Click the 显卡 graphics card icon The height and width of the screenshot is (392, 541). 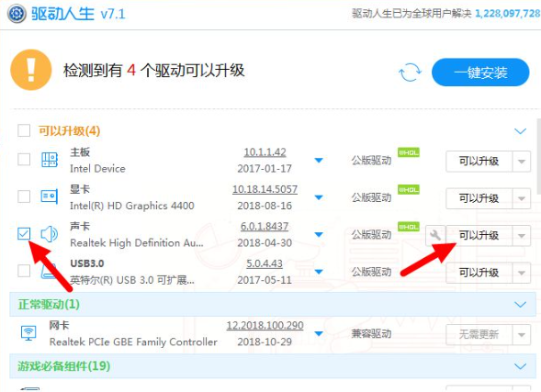(50, 196)
